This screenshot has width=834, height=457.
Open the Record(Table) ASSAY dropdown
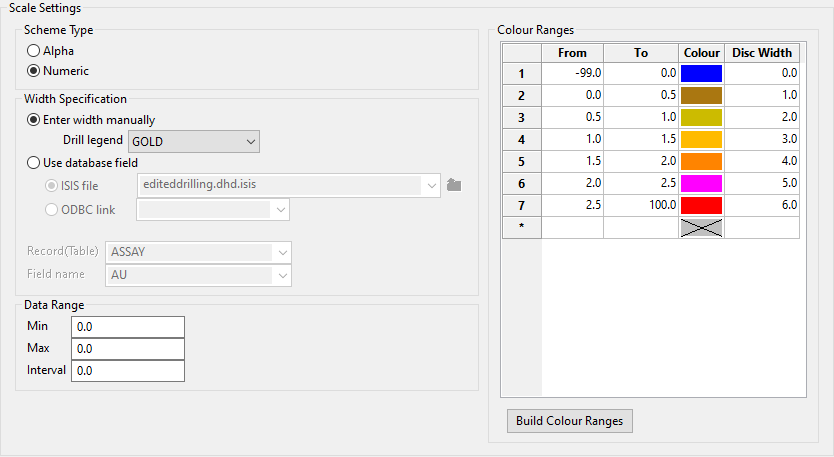(283, 252)
